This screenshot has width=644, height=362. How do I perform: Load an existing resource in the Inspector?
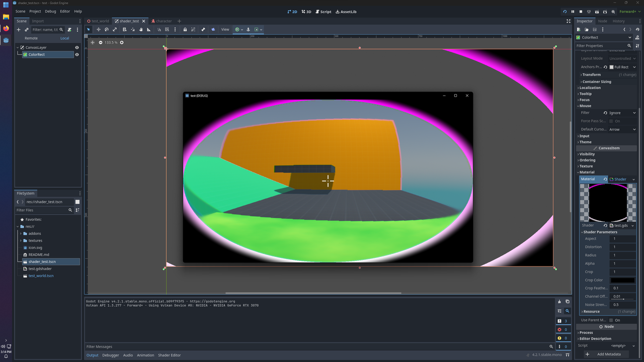587,30
